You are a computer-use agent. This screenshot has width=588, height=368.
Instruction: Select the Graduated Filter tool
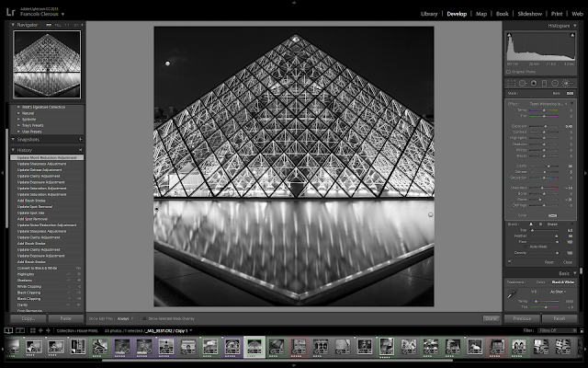tap(544, 83)
